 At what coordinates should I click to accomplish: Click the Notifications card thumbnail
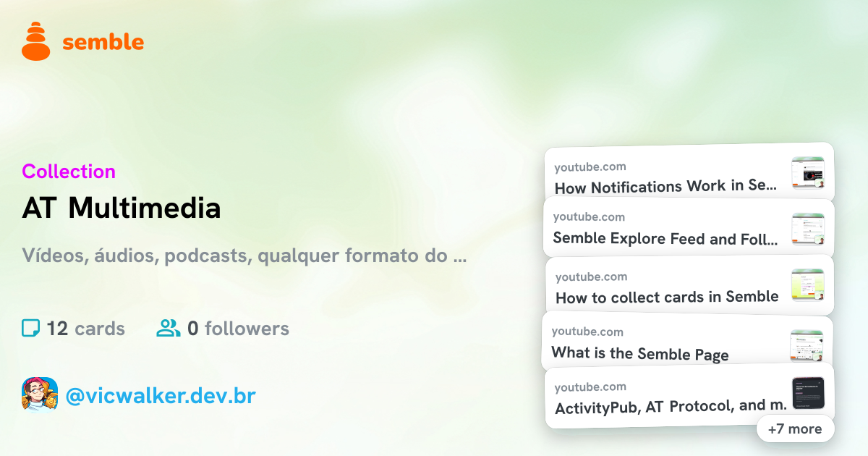808,172
